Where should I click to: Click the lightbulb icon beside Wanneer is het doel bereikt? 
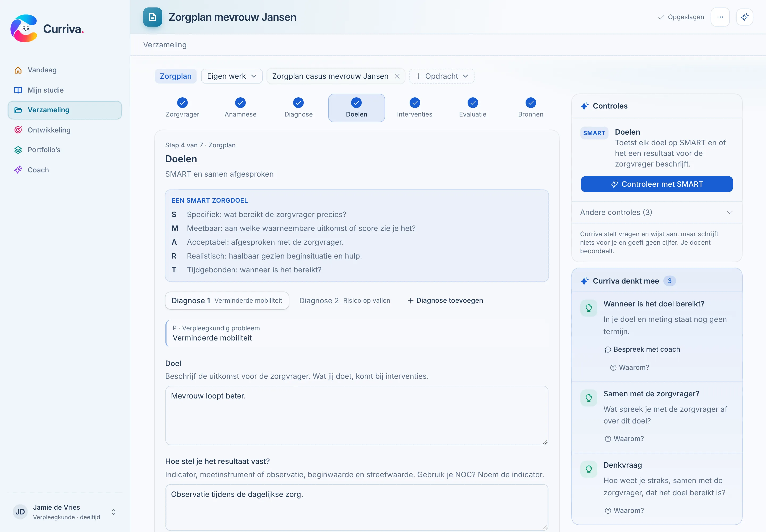[x=589, y=308]
